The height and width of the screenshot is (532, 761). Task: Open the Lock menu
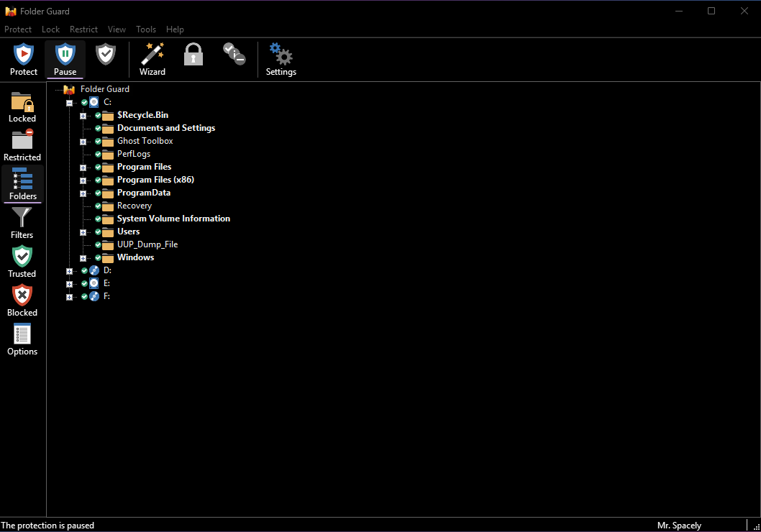(x=50, y=29)
